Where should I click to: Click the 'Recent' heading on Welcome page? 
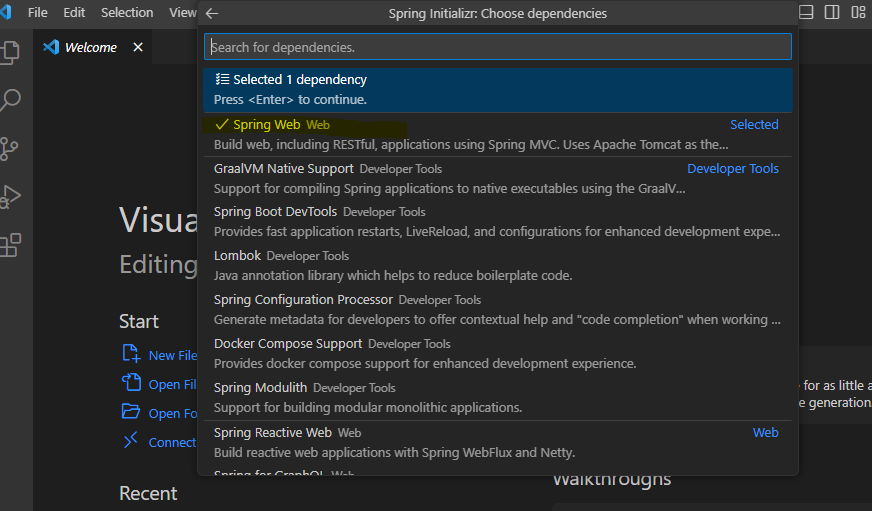pyautogui.click(x=148, y=493)
